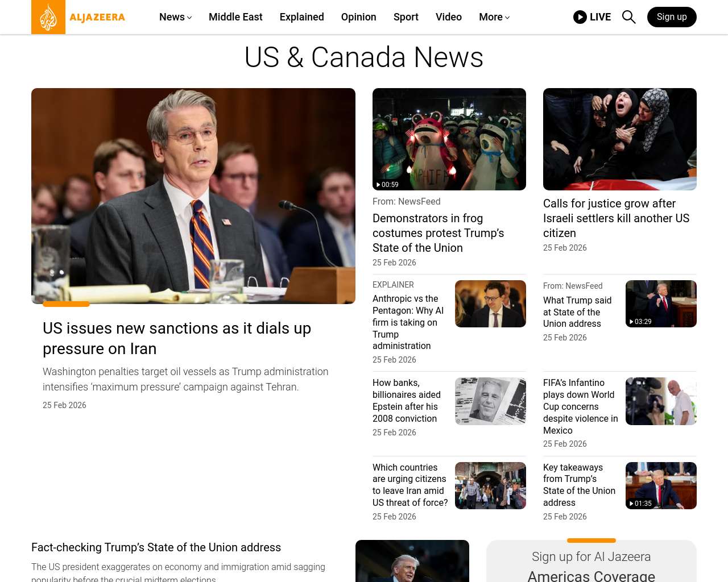Play the 03:29 Trump State of Union video
Screen dimensions: 728x582
coord(660,304)
